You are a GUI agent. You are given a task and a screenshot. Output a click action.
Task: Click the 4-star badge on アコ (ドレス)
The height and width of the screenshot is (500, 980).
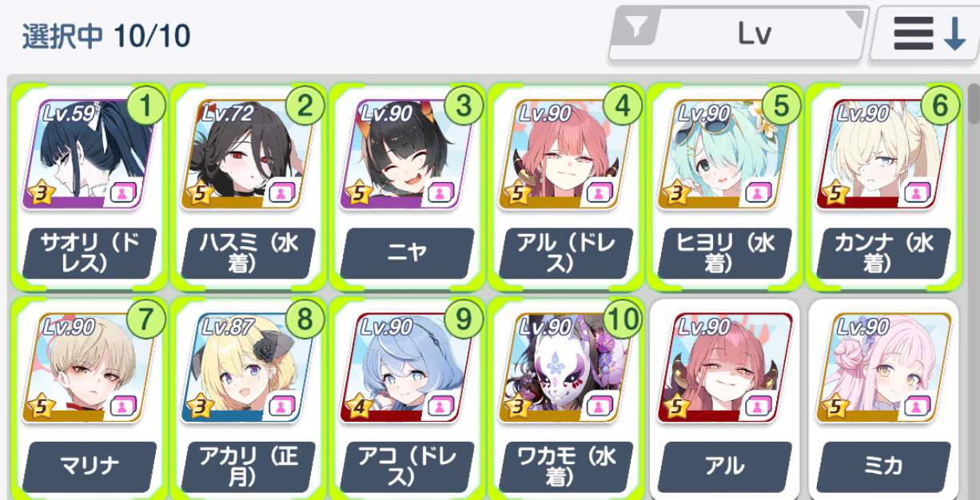point(357,407)
